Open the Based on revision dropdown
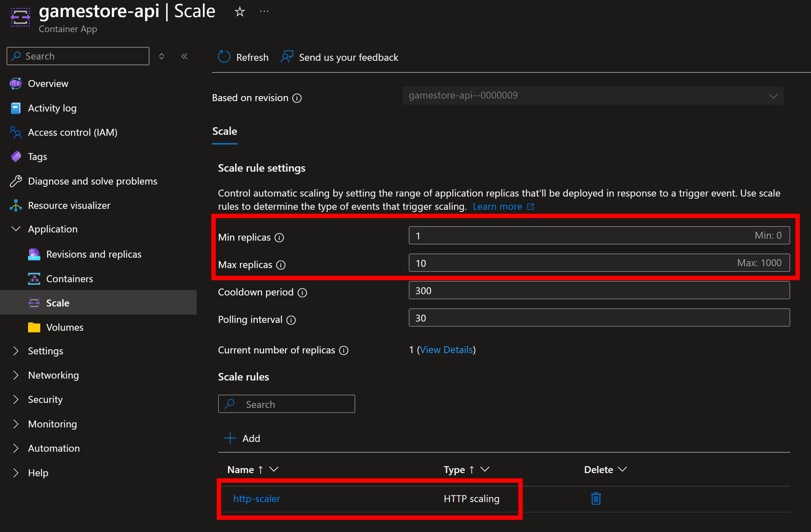Screen dimensions: 811x532 (593, 96)
